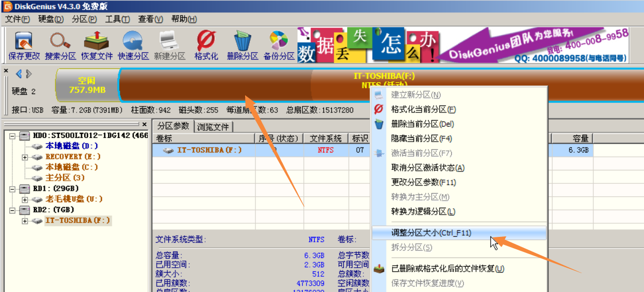Click disk icon next to RD2:(7GB)
The height and width of the screenshot is (292, 644).
[25, 210]
